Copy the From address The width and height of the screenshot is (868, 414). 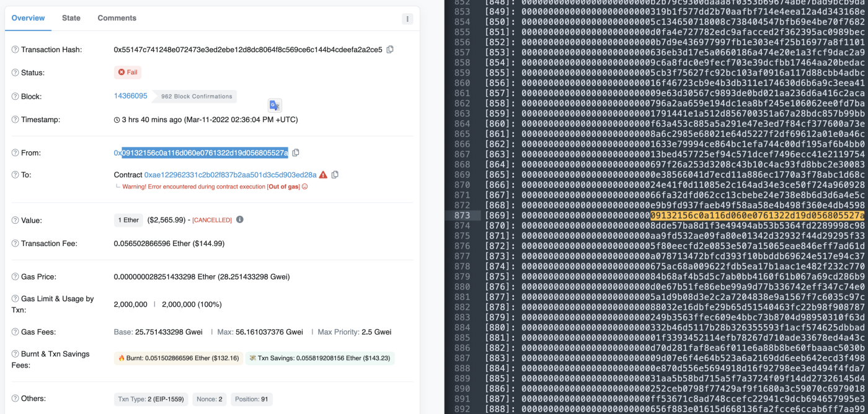coord(296,152)
